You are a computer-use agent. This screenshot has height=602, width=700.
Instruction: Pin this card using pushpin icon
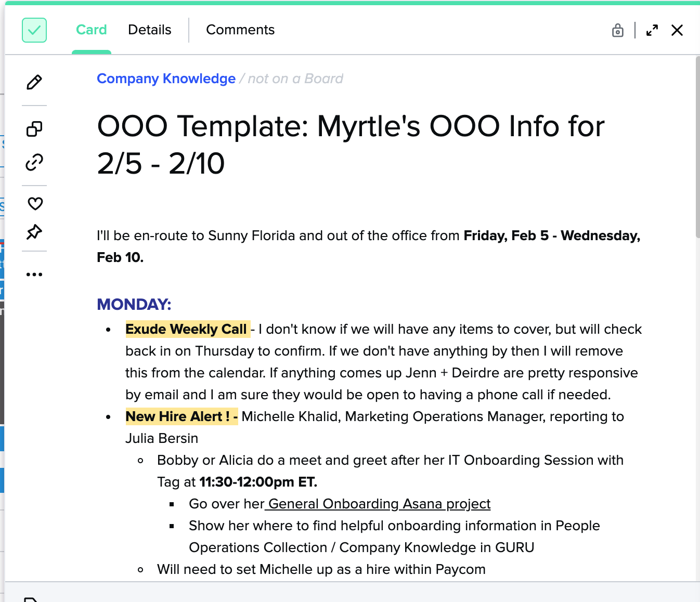[34, 232]
